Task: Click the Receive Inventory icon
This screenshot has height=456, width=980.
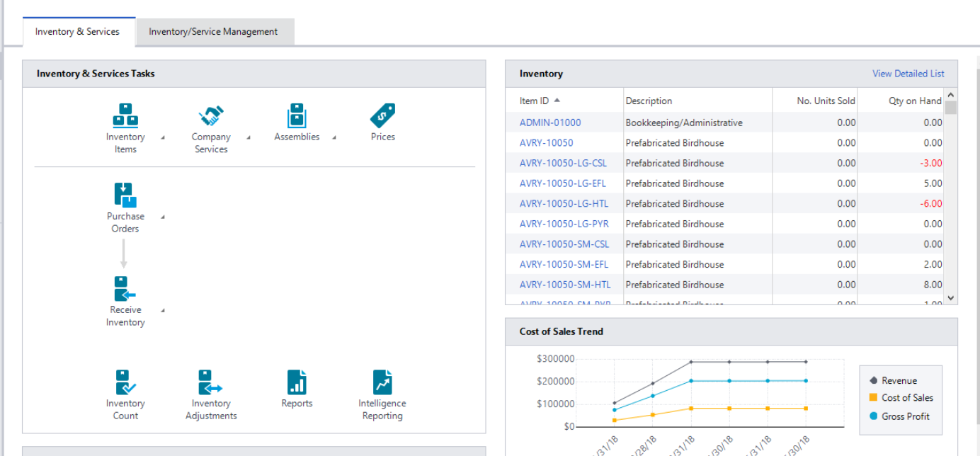Action: [x=125, y=289]
